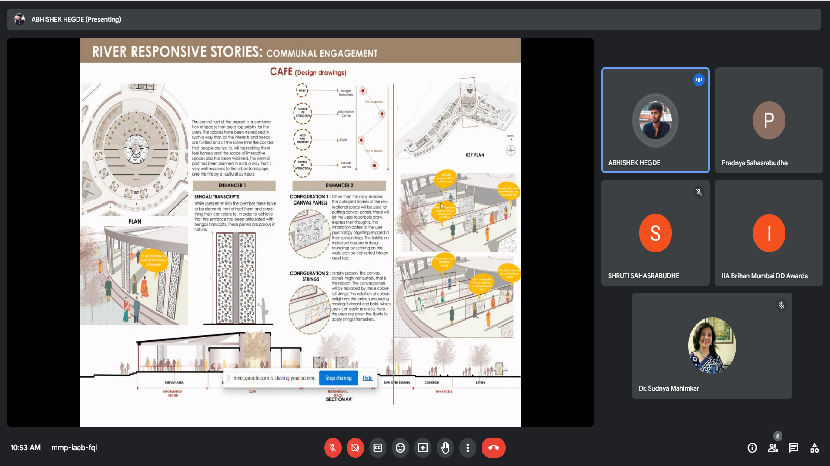Select Abhishek Hegde's video tile
The image size is (830, 466).
[x=655, y=121]
